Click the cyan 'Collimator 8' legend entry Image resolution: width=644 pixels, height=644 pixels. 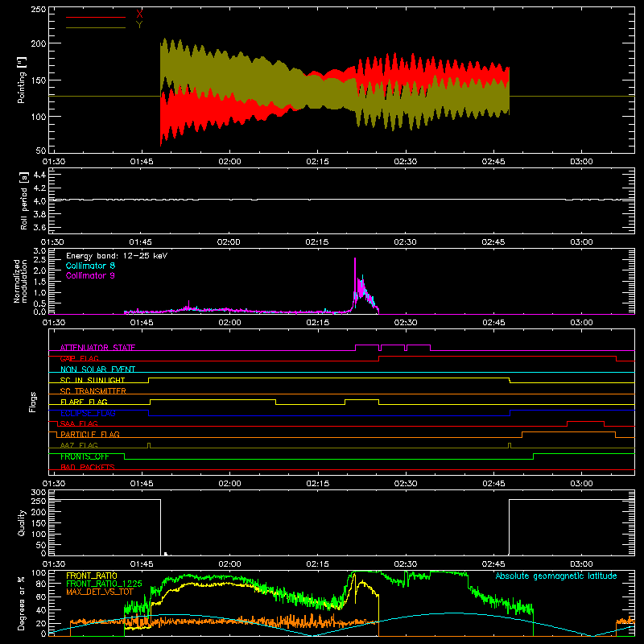[x=90, y=266]
